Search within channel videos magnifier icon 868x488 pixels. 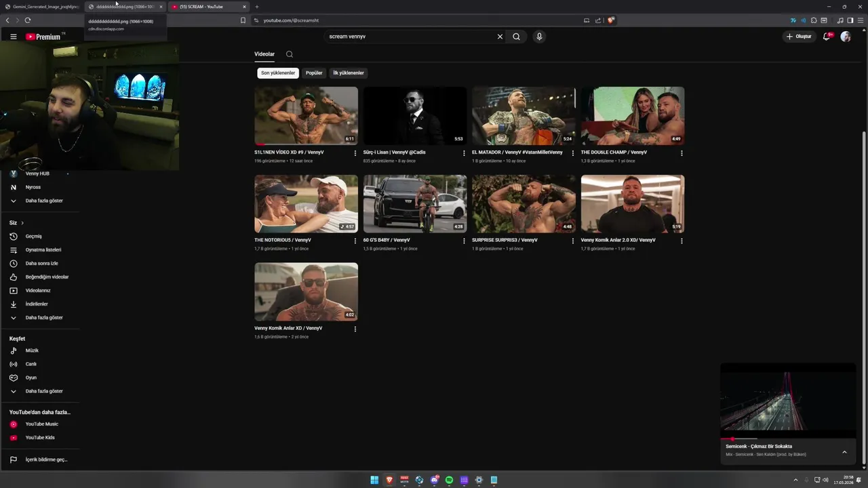(290, 54)
